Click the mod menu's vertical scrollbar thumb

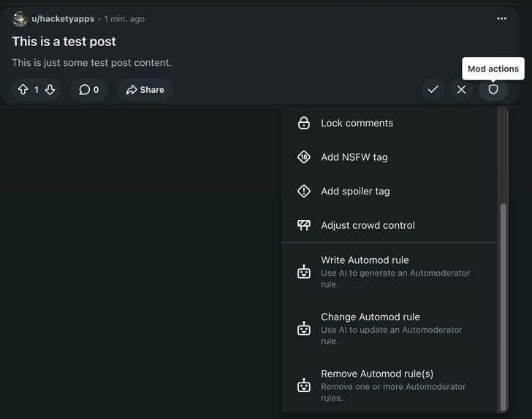[x=503, y=307]
